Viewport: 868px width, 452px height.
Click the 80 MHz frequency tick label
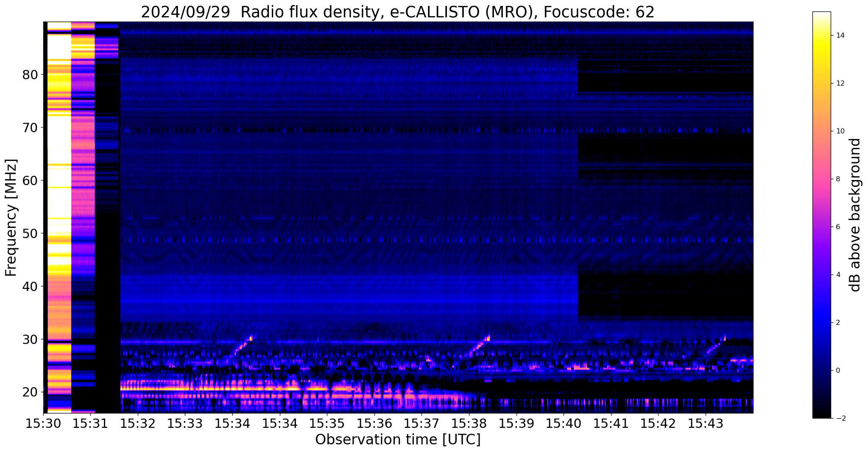click(x=30, y=75)
